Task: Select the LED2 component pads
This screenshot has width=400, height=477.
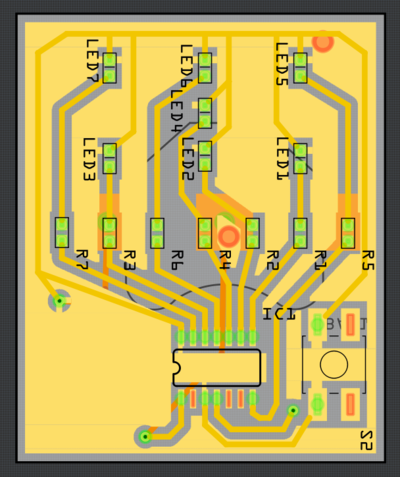Action: coord(205,156)
